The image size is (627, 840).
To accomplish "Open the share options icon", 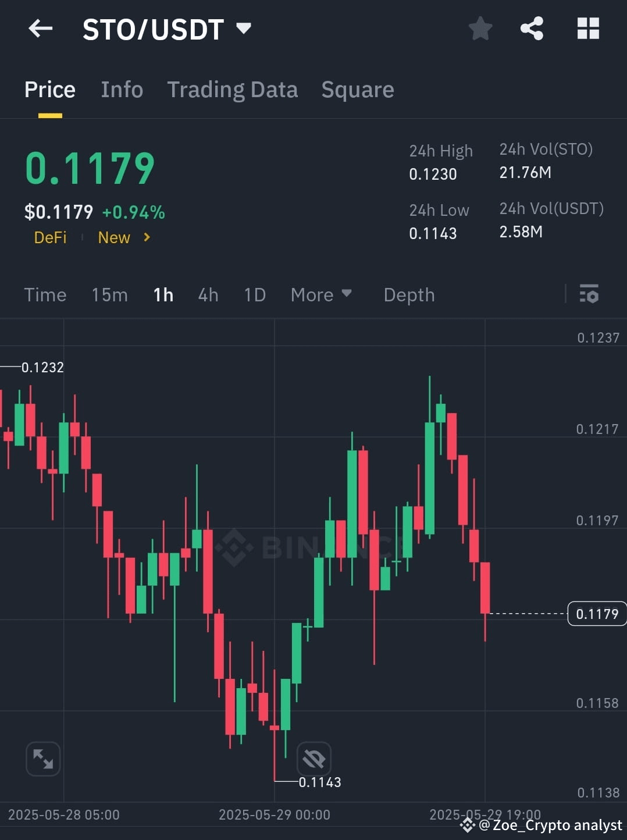I will pos(531,29).
